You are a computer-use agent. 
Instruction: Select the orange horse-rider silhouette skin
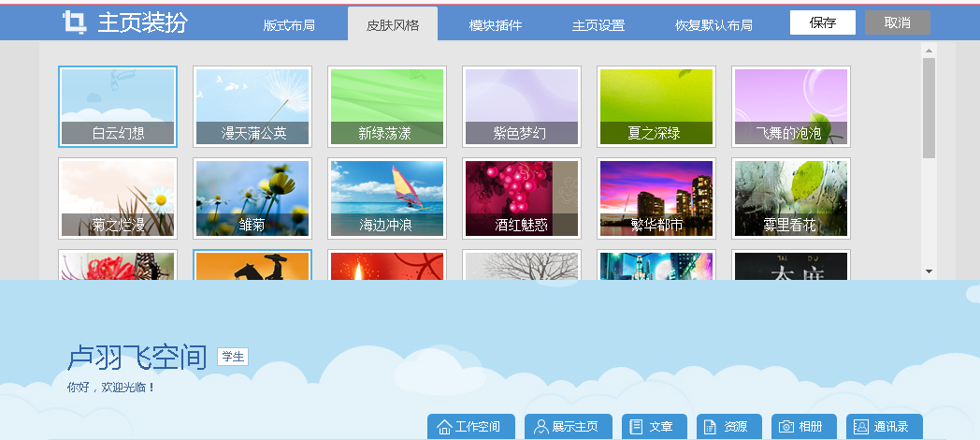[x=252, y=265]
